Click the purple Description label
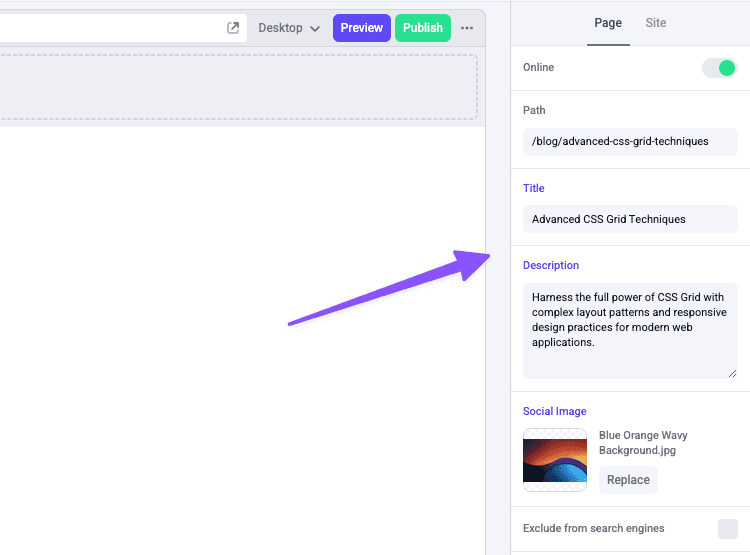The image size is (750, 555). pos(551,265)
